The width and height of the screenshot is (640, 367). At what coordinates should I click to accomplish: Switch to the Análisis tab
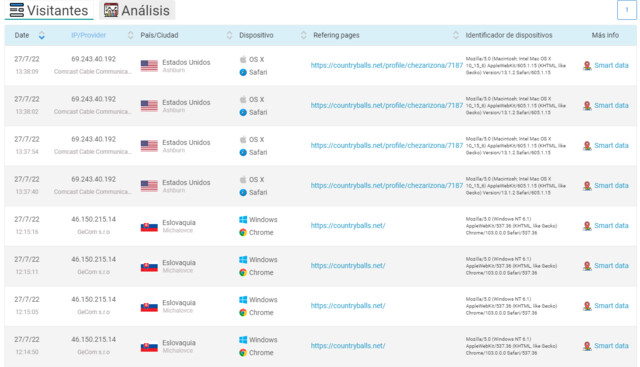click(x=137, y=10)
